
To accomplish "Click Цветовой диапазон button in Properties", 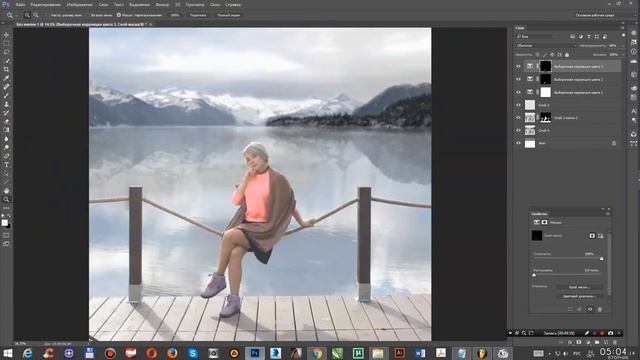I will pos(579,296).
